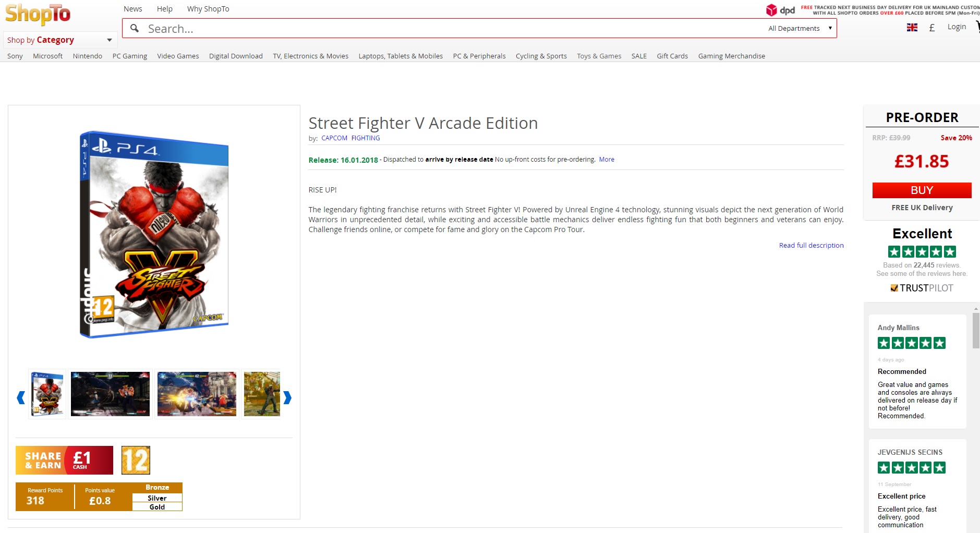Click the Share & Earn £1 banner
This screenshot has height=533, width=980.
click(x=64, y=460)
